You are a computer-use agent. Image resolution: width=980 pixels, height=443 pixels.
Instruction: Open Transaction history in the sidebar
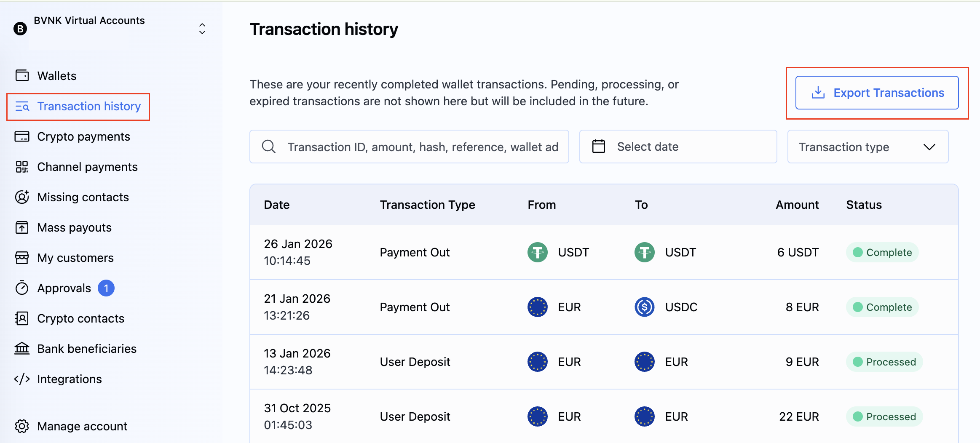tap(88, 107)
